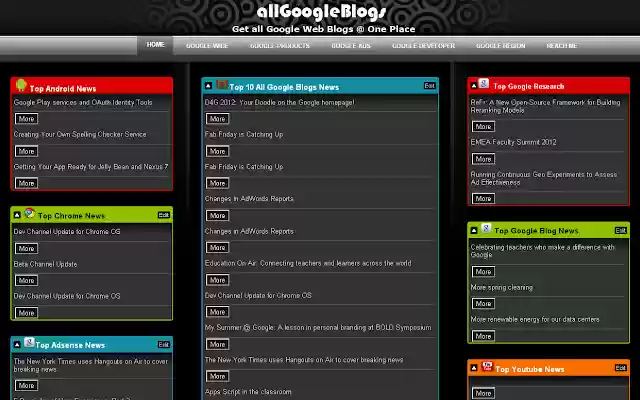Click the YouTube icon beside Top Youtube News
Viewport: 640px width, 400px height.
coord(487,366)
